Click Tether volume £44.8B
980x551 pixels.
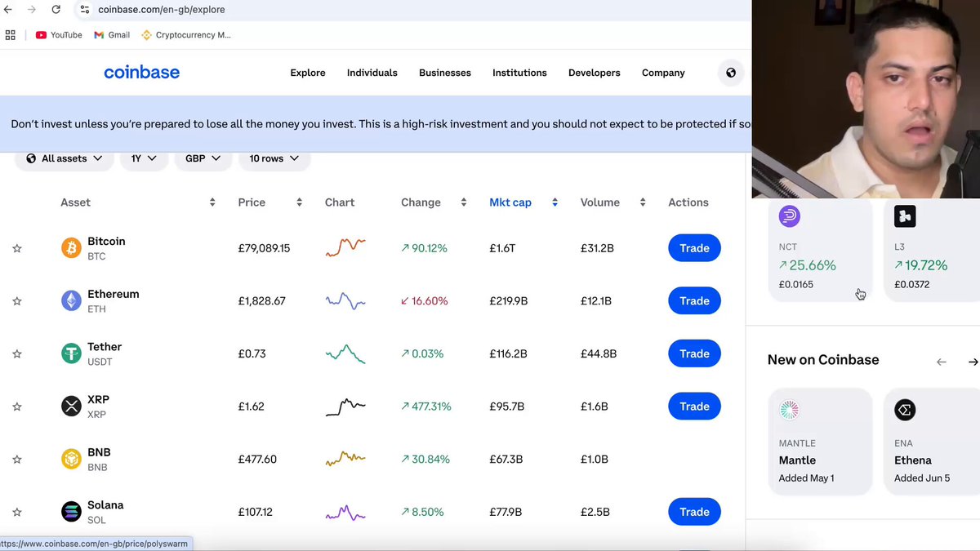tap(599, 353)
